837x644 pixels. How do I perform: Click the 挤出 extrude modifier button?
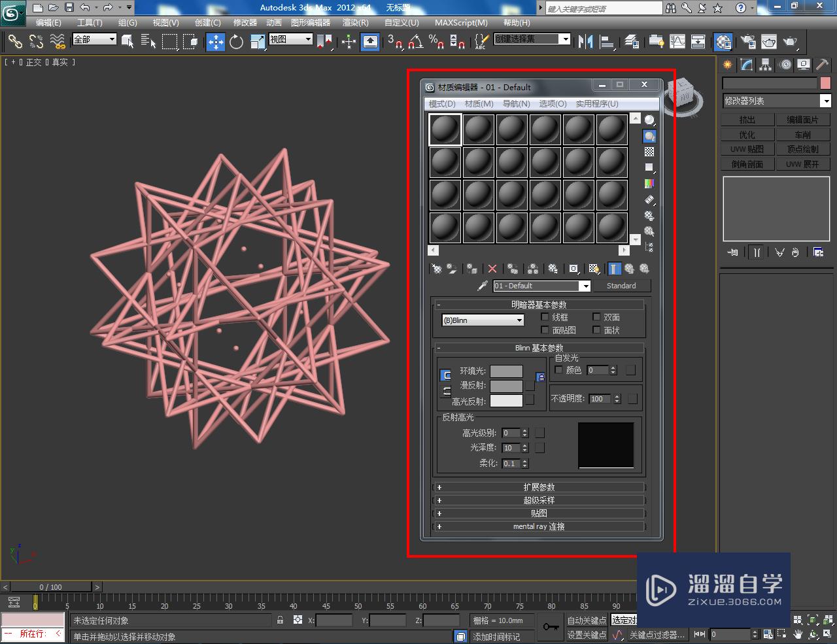(x=747, y=120)
